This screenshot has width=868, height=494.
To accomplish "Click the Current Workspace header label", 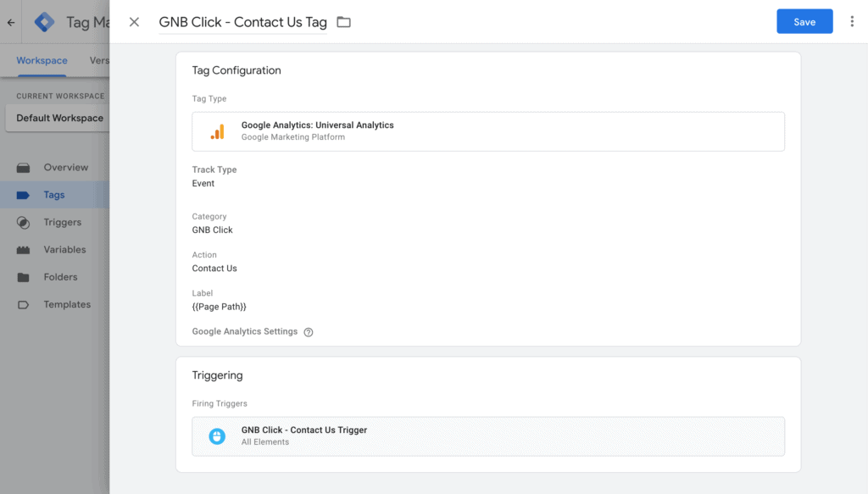I will (60, 97).
